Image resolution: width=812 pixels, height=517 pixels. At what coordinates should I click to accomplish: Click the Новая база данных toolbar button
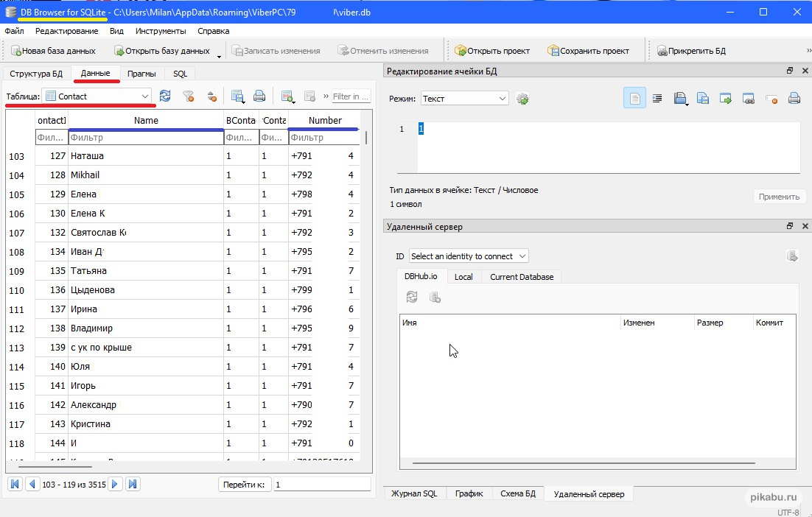(53, 51)
